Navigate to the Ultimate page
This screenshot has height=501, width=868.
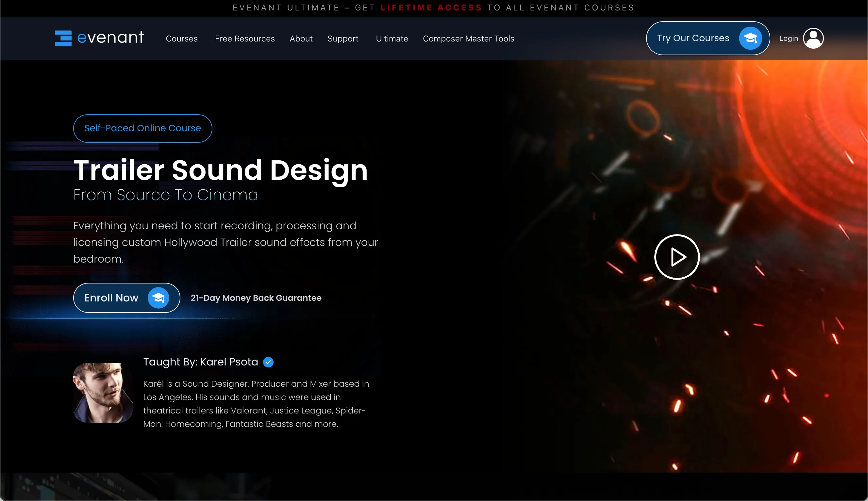(x=392, y=39)
